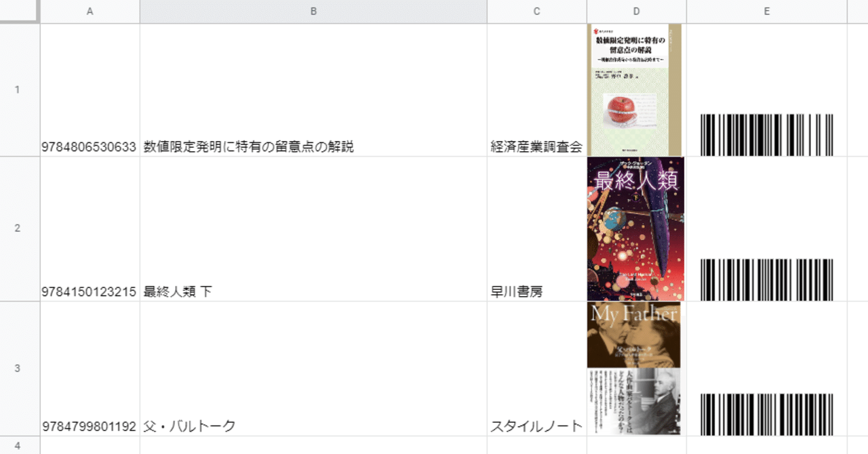Click cell with ISBN 9784806530633

point(90,90)
